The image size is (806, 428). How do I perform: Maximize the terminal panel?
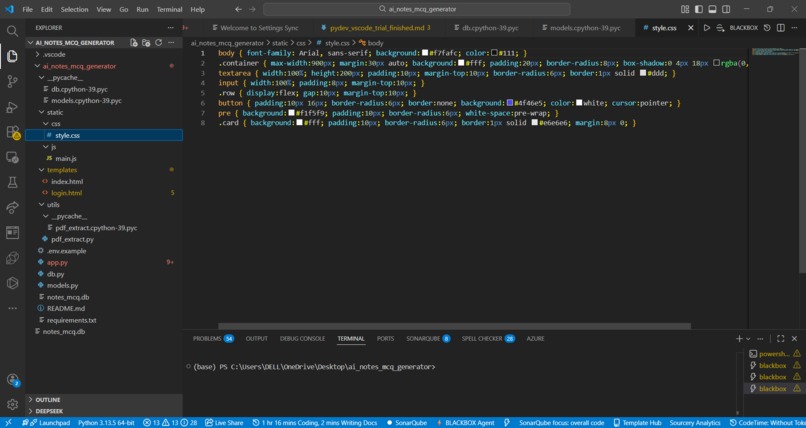[x=780, y=339]
